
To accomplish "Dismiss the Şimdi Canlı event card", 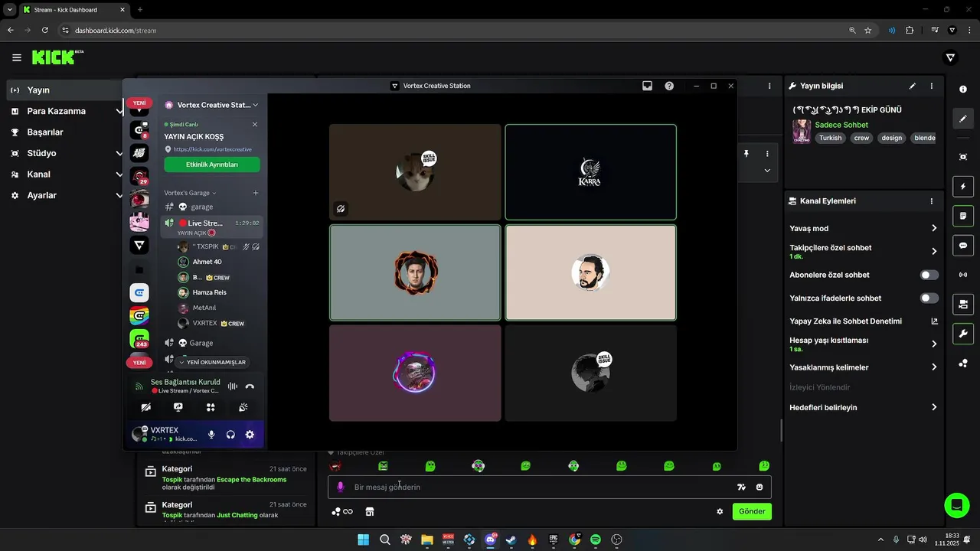I will tap(255, 124).
